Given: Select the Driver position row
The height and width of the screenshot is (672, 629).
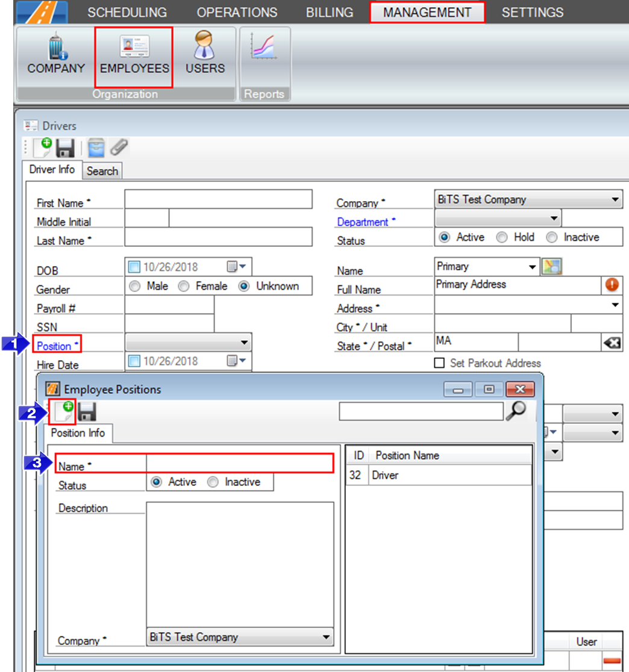Looking at the screenshot, I should pyautogui.click(x=439, y=475).
